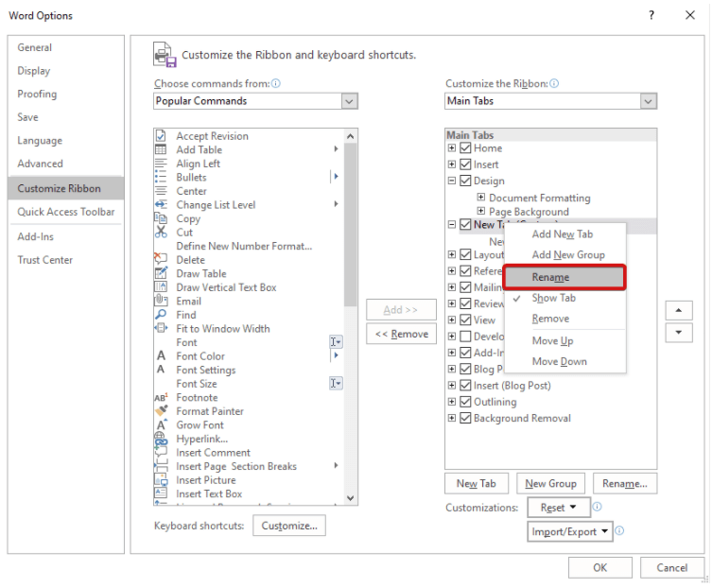Click the Email command icon
Screen dimensions: 712x588
161,301
